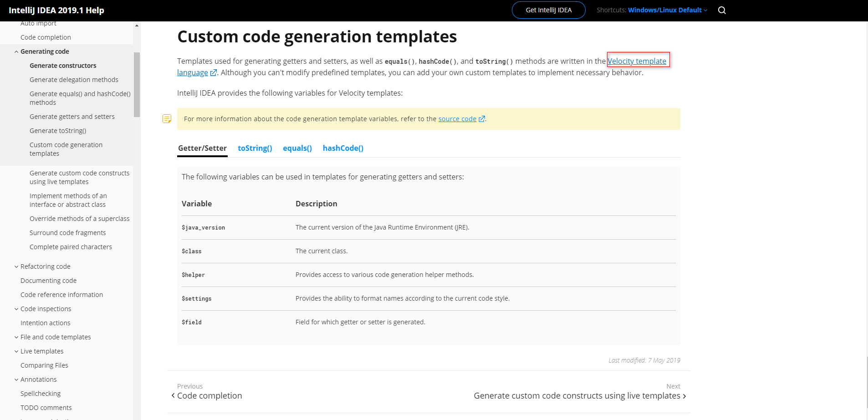Select the equals() tab
This screenshot has height=420, width=868.
[297, 148]
